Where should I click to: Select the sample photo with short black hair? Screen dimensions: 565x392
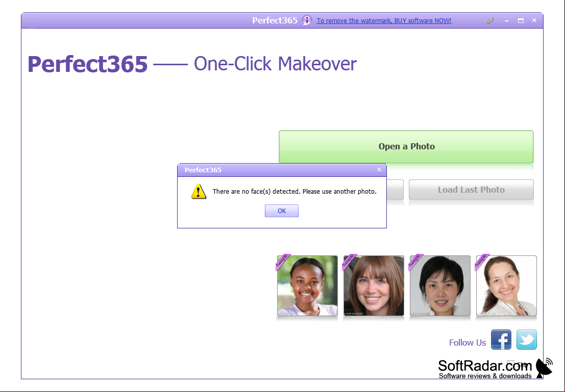439,285
